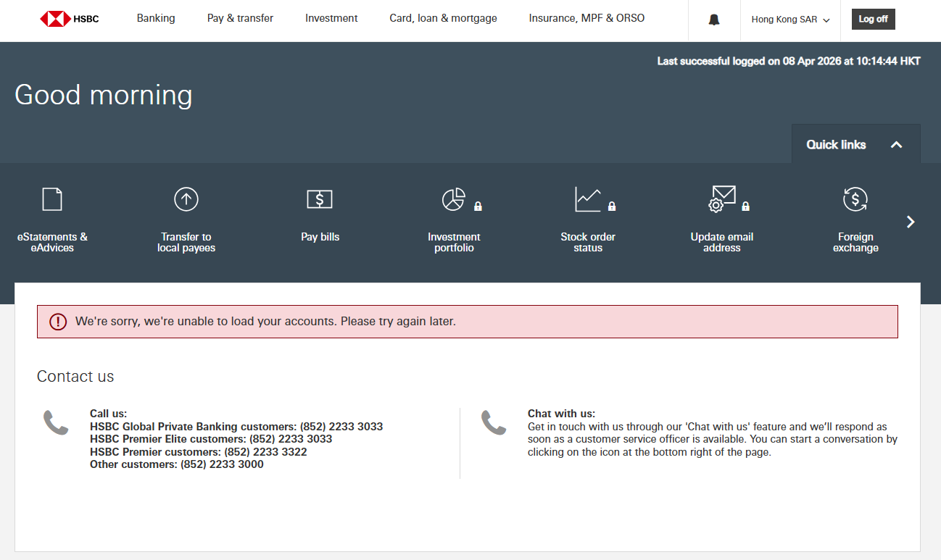Viewport: 941px width, 560px height.
Task: Expand the Investment menu
Action: tap(331, 18)
